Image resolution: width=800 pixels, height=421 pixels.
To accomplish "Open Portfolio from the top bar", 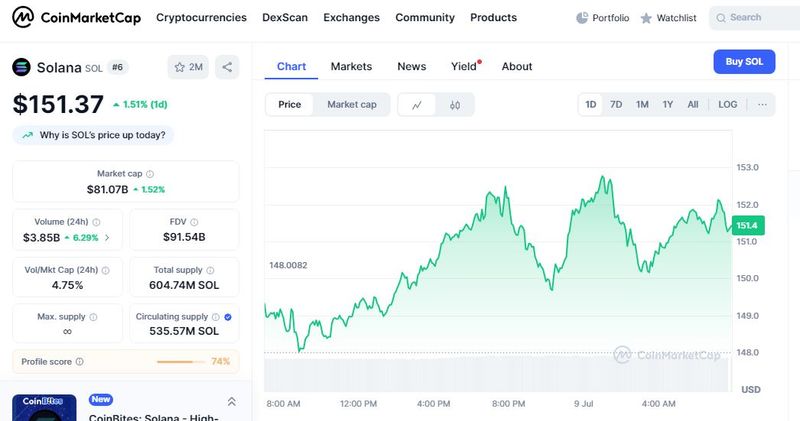I will (x=604, y=18).
